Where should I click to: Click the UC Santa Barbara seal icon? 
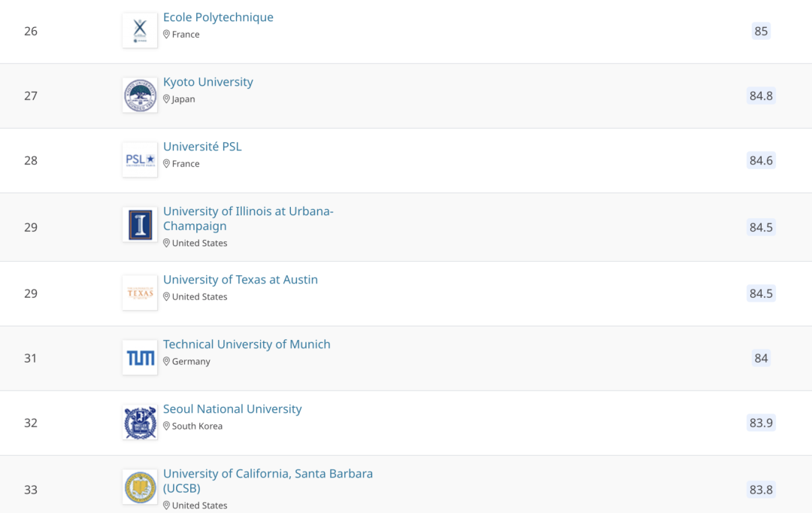click(x=140, y=487)
